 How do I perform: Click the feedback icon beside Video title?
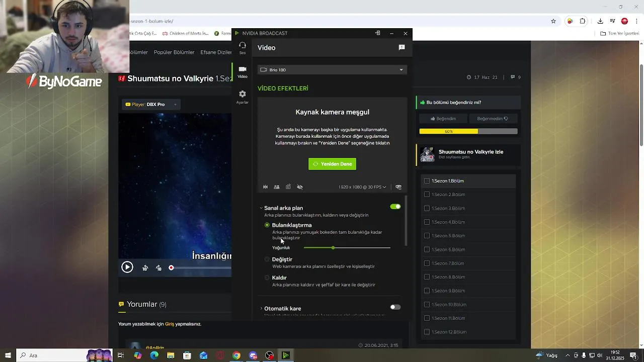click(401, 47)
